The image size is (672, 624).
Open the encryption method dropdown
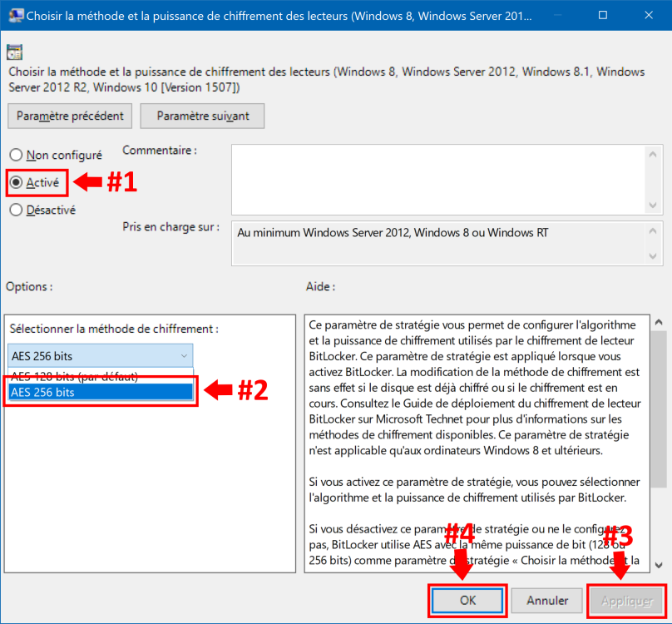pyautogui.click(x=100, y=356)
